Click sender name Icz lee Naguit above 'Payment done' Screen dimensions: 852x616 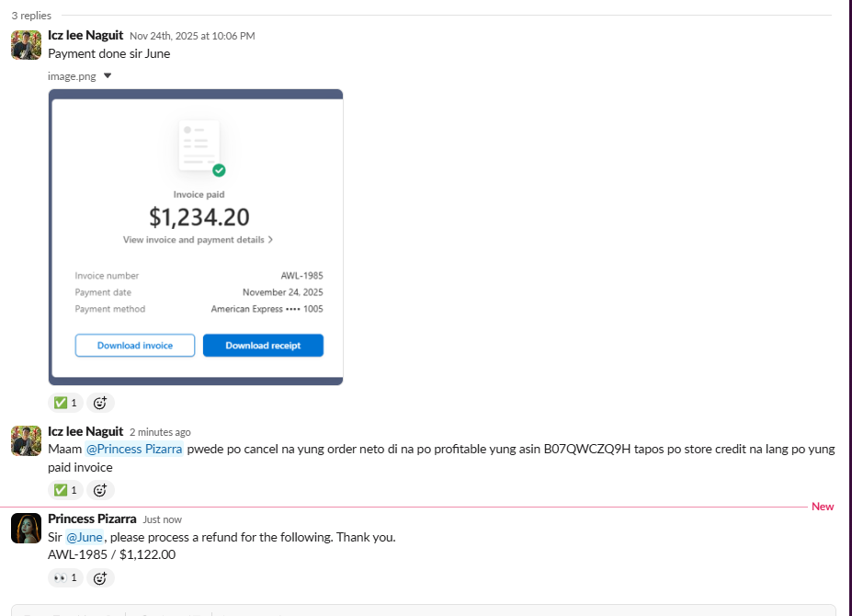(85, 35)
